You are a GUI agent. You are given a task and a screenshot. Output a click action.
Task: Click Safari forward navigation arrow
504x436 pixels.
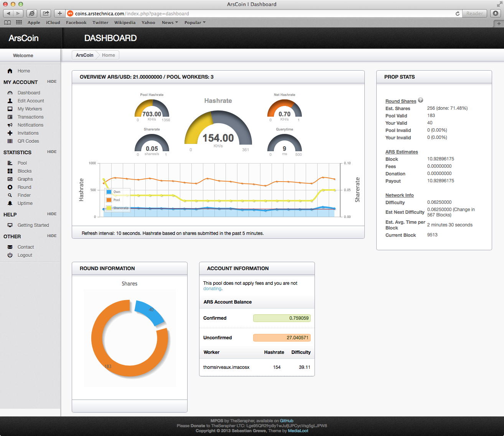18,13
